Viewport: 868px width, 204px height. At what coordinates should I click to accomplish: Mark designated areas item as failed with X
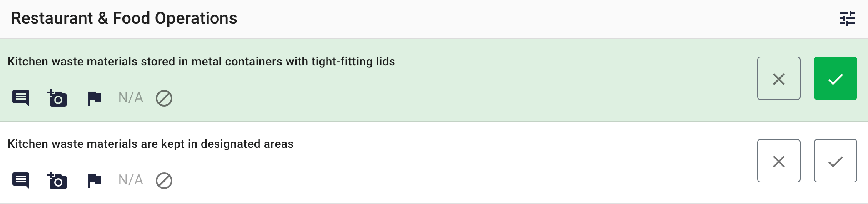779,161
